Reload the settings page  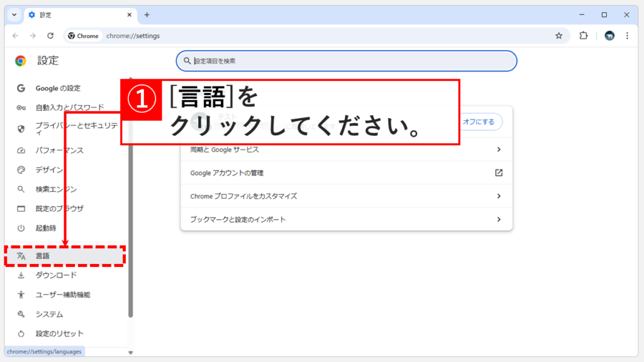click(x=50, y=36)
